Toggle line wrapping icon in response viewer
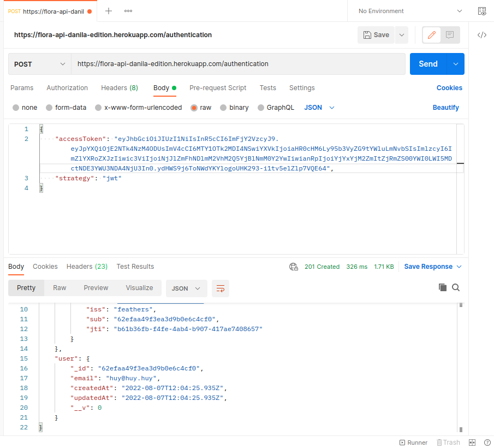494x448 pixels. (221, 288)
